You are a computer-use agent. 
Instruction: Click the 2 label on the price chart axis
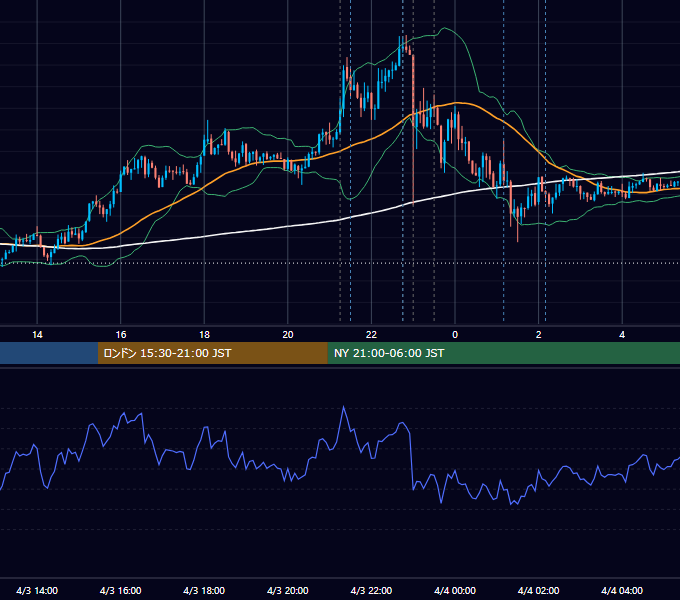(539, 335)
